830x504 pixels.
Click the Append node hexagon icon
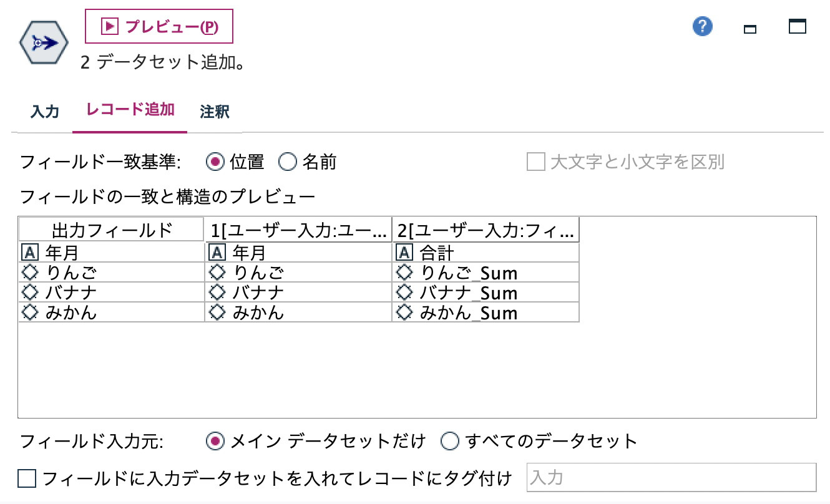(x=43, y=42)
